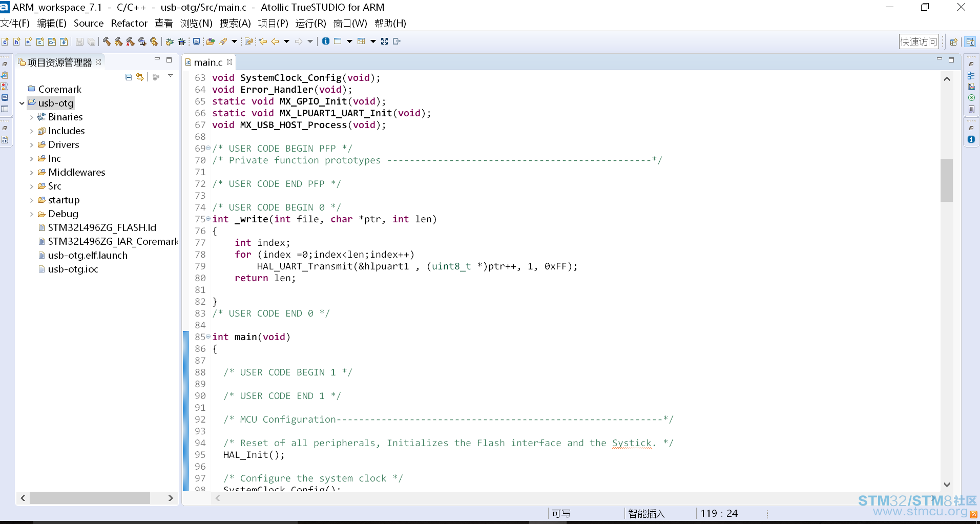Open the Console view in left sidebar
This screenshot has width=980, height=524.
[x=5, y=98]
